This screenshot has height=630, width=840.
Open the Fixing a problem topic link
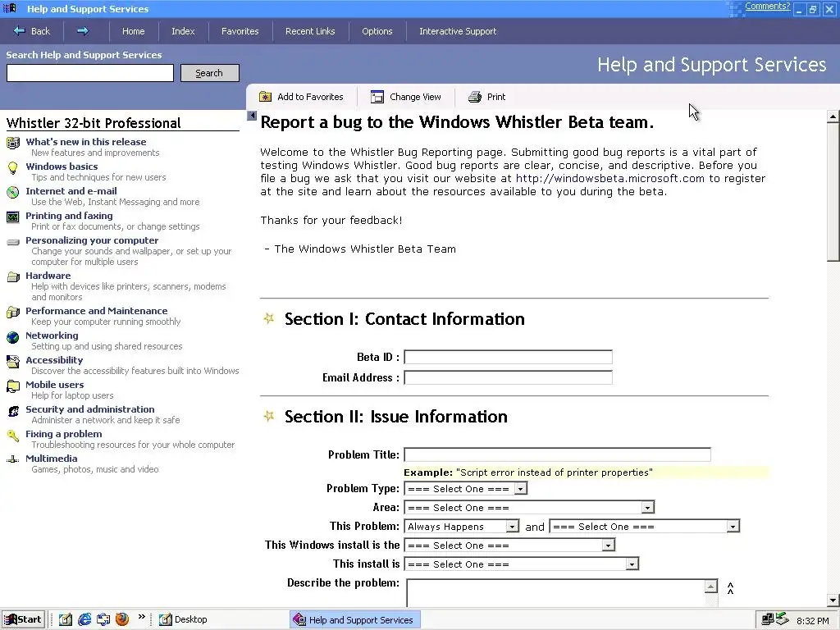64,434
